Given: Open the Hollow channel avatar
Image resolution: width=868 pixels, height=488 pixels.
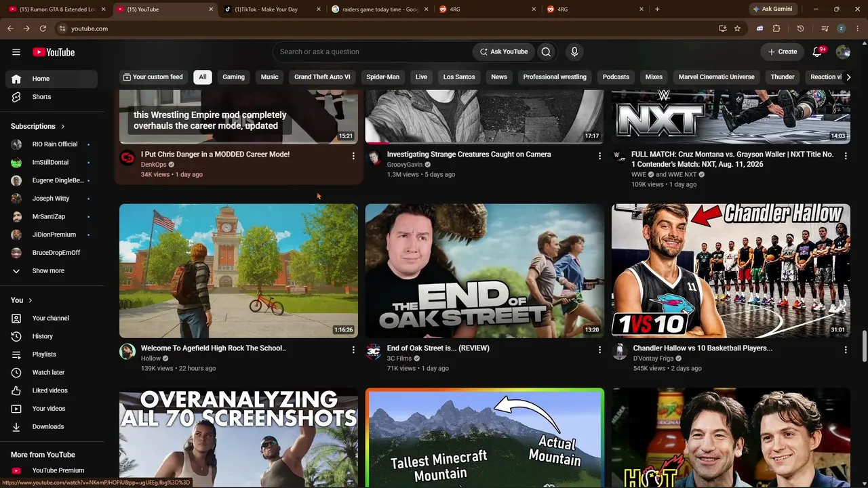Looking at the screenshot, I should pyautogui.click(x=127, y=352).
